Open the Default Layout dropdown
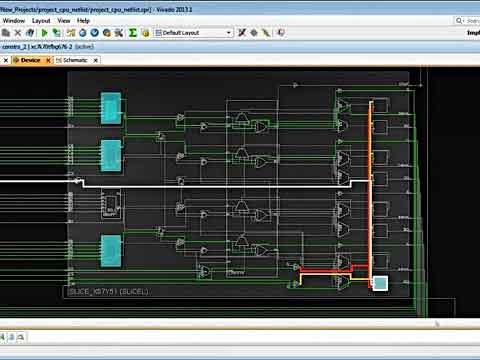Screen dimensions: 480x360 (x=194, y=33)
